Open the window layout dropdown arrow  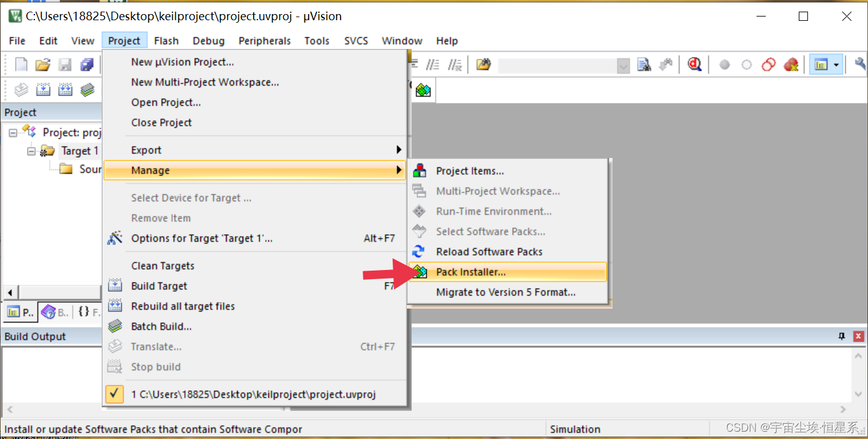coord(836,64)
